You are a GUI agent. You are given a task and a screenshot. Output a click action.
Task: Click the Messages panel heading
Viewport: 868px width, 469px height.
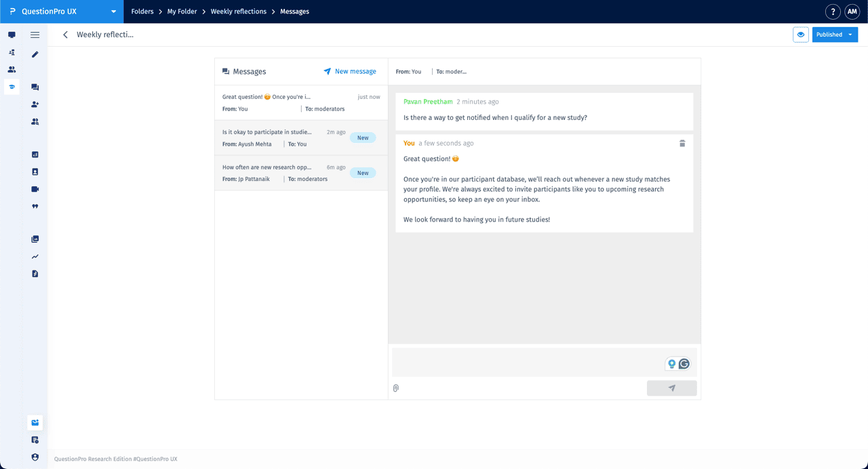244,71
